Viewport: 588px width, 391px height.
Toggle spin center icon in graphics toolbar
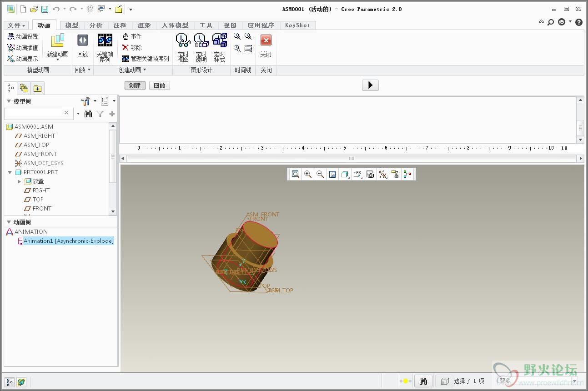407,174
